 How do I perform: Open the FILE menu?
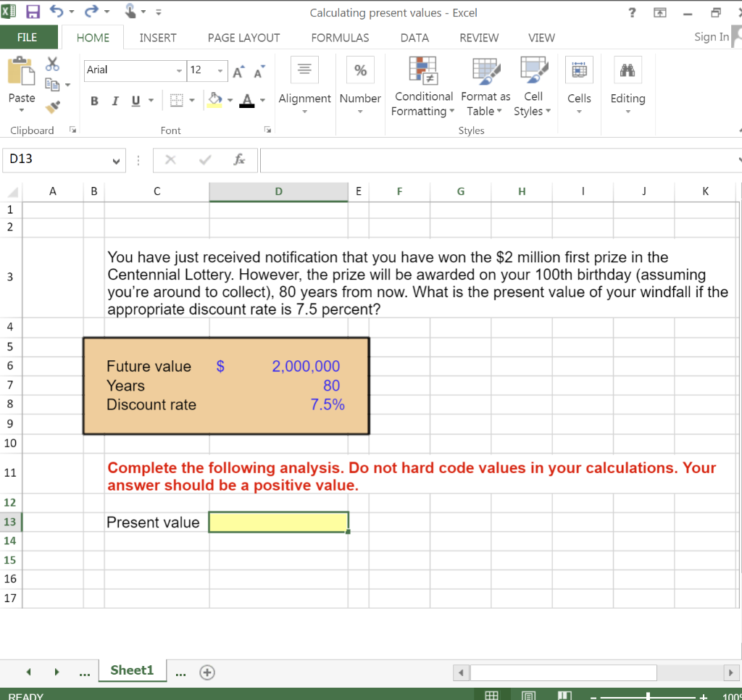point(28,37)
